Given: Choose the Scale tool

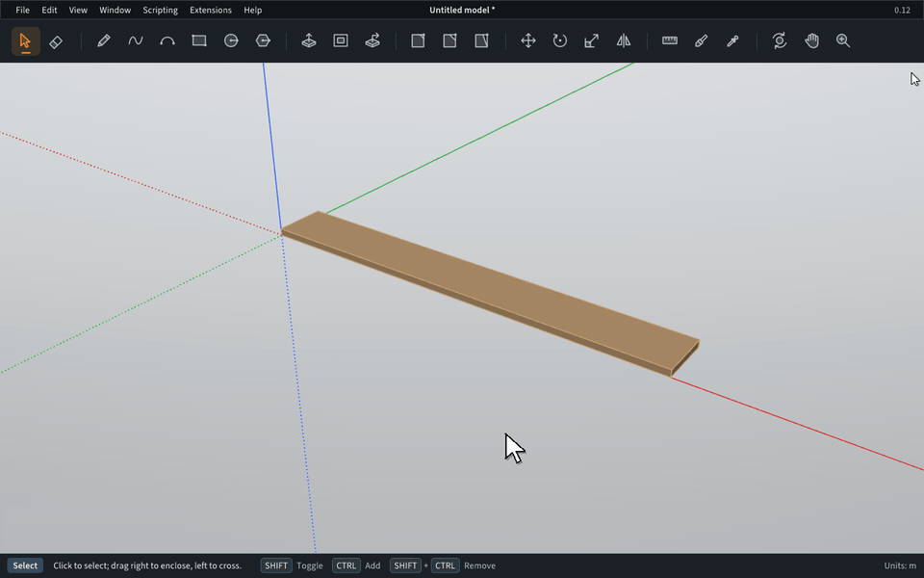Looking at the screenshot, I should tap(592, 40).
